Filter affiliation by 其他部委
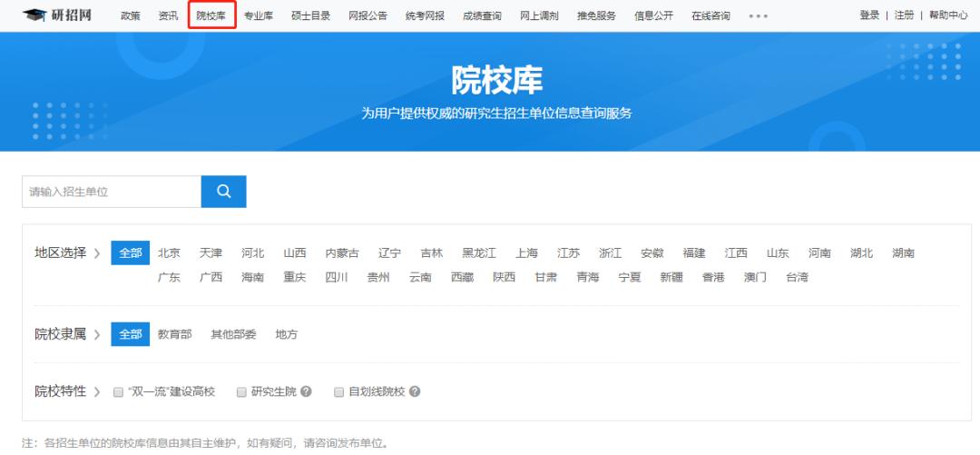The width and height of the screenshot is (980, 455). 234,335
